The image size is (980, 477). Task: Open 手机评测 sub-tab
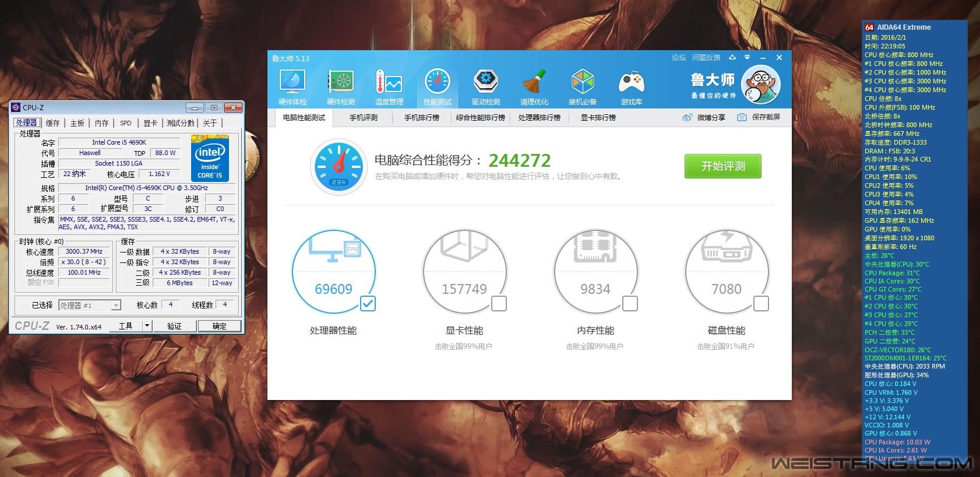364,118
